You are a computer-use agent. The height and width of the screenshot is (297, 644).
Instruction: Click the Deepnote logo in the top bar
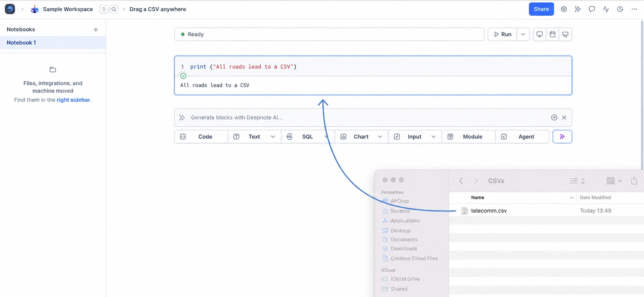(10, 9)
